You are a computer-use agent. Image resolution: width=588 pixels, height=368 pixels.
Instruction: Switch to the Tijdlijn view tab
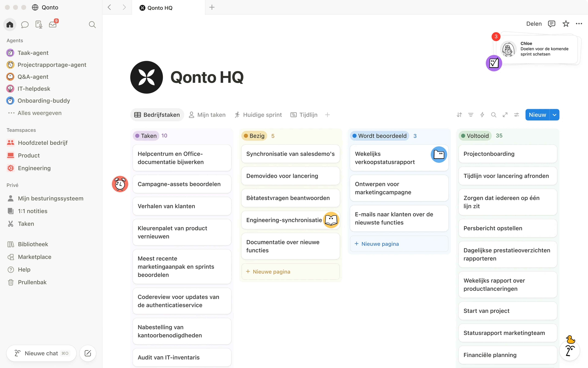pyautogui.click(x=304, y=115)
